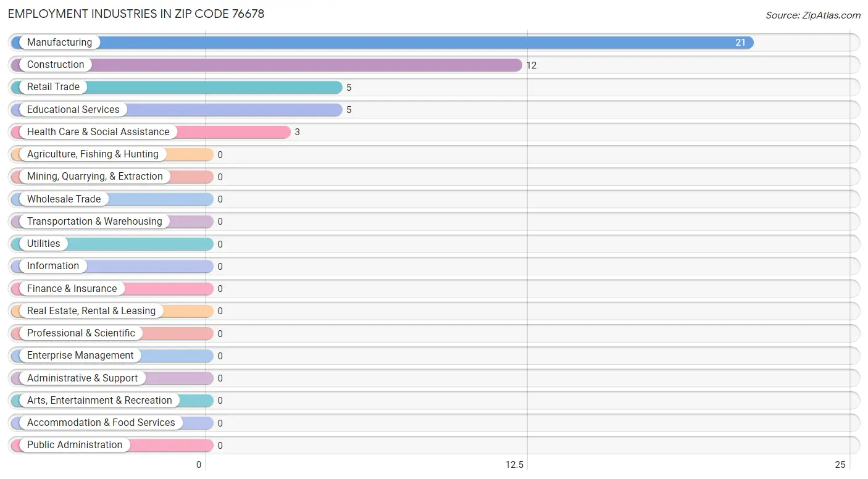
Task: Select Accommodation & Food Services label
Action: pos(101,422)
